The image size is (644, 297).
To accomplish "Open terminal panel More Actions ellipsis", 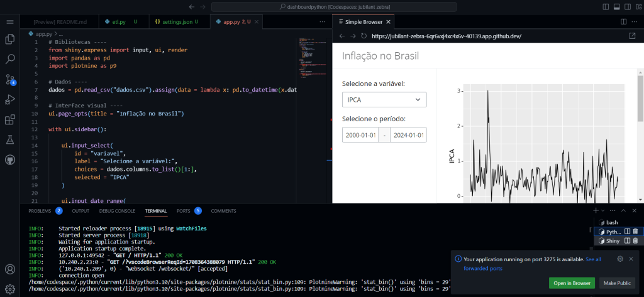I will (613, 210).
